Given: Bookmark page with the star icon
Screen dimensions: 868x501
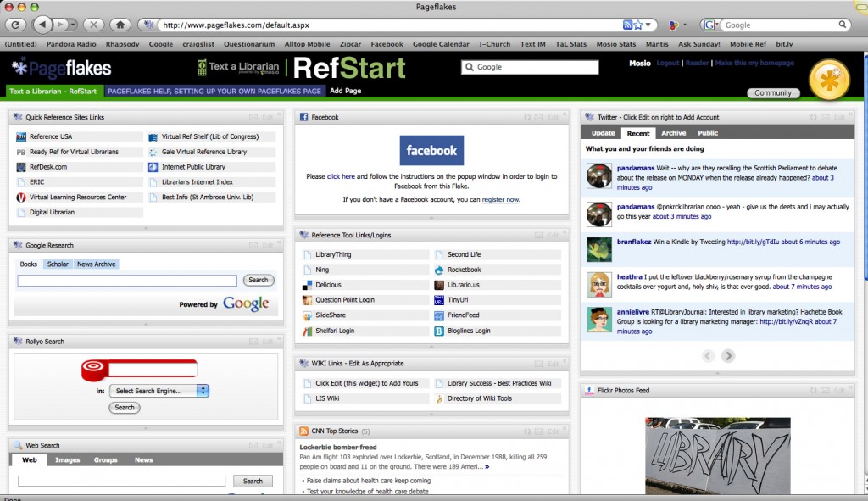Looking at the screenshot, I should (x=638, y=25).
